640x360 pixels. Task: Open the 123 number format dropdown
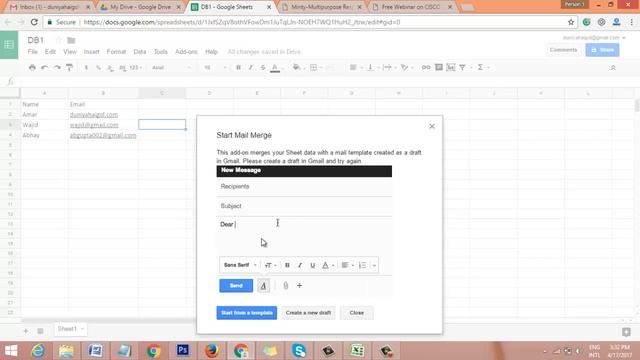tap(136, 67)
